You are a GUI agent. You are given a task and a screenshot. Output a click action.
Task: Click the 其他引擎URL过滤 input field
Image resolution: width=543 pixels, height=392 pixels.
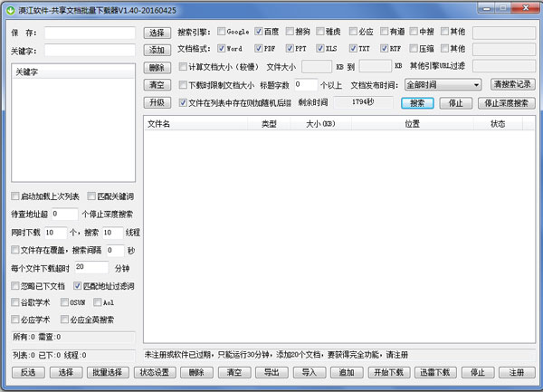(504, 66)
